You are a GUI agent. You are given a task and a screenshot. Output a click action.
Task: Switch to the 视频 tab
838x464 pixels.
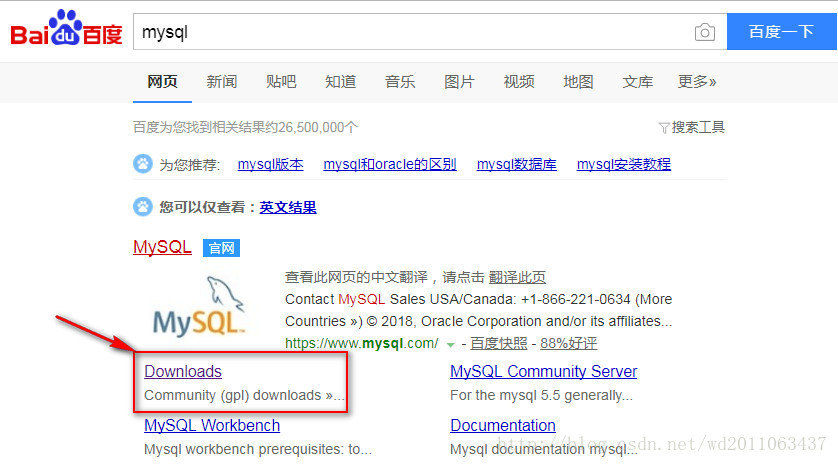click(519, 81)
